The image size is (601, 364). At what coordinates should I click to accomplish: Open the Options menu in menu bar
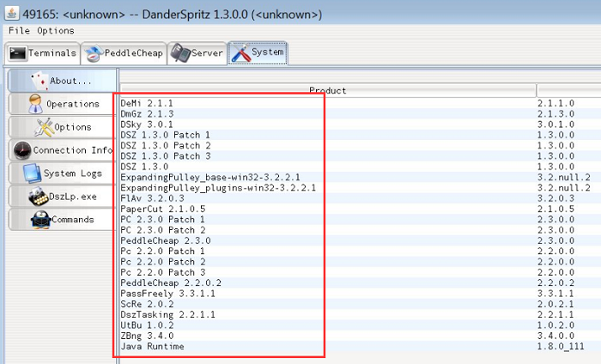[56, 31]
